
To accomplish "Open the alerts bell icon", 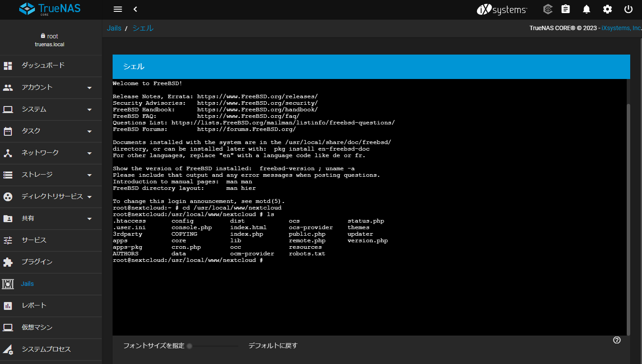I will [587, 9].
